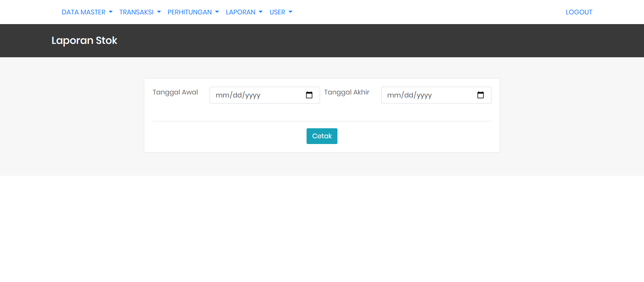
Task: Click the Laporan Stok page heading
Action: (84, 41)
